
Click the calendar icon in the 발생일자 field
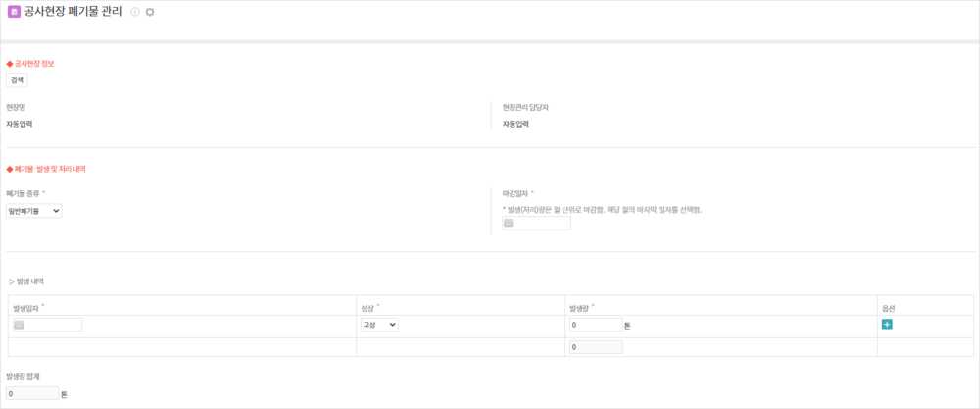[20, 325]
